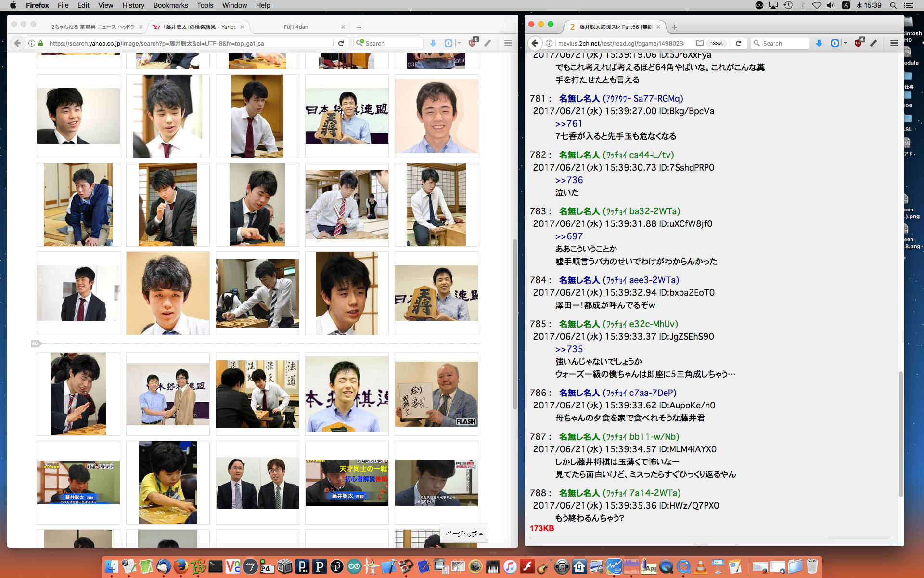The height and width of the screenshot is (578, 924).
Task: Open the hamburger menu in the 2ch window
Action: pos(894,43)
